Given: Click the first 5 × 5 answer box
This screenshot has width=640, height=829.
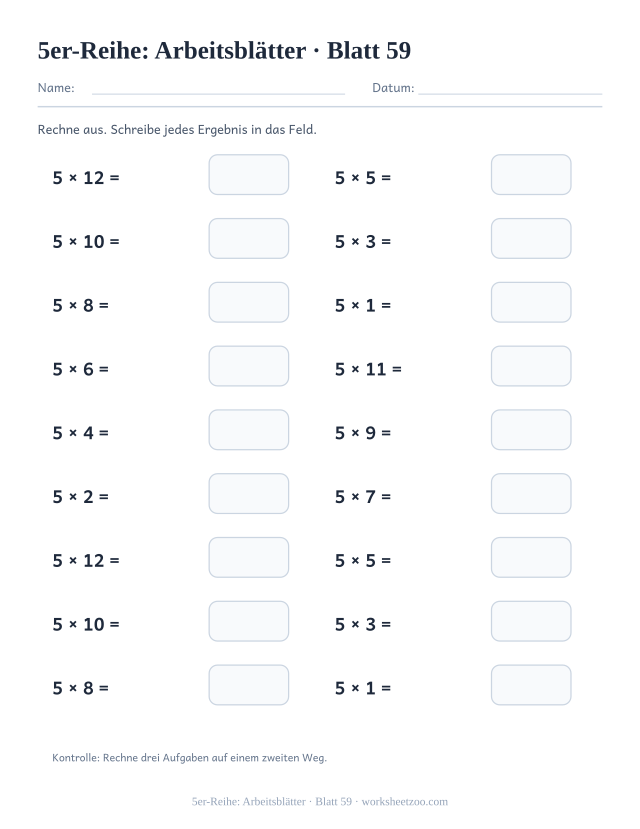Looking at the screenshot, I should (x=531, y=174).
